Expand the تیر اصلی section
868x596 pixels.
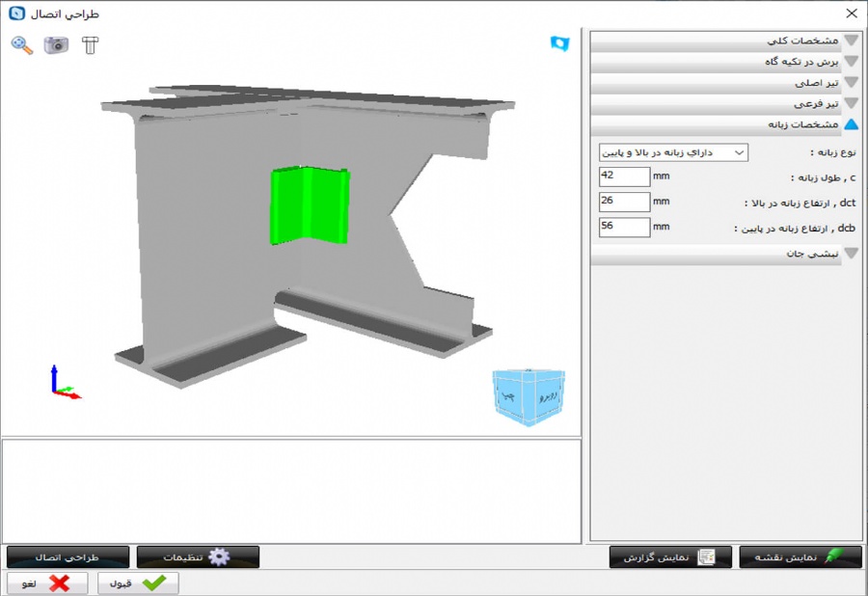click(x=724, y=83)
